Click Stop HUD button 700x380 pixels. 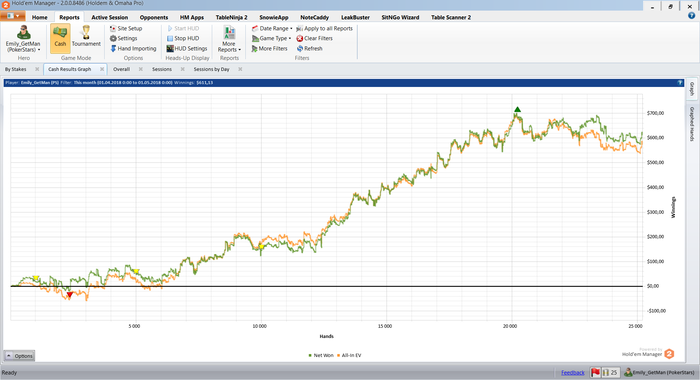[x=183, y=38]
